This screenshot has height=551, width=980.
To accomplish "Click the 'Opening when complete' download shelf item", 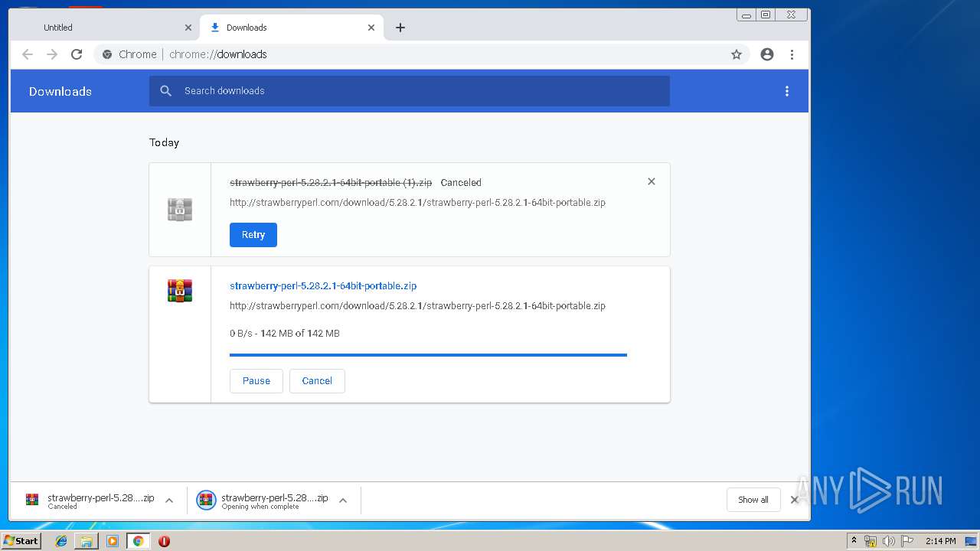I will click(x=263, y=500).
